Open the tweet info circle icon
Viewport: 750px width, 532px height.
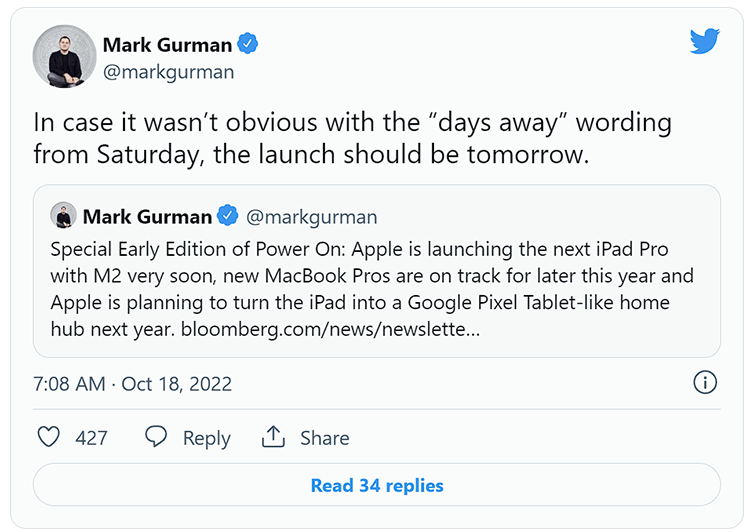(705, 382)
